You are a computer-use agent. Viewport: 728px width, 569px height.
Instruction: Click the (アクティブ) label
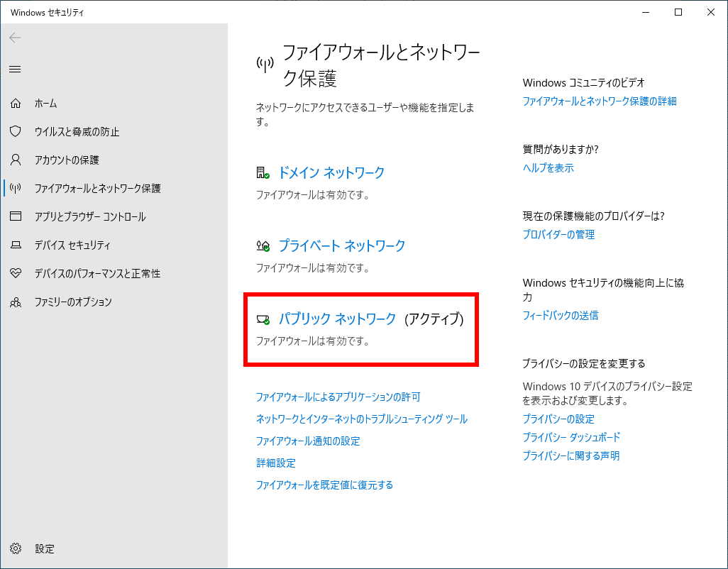[434, 319]
